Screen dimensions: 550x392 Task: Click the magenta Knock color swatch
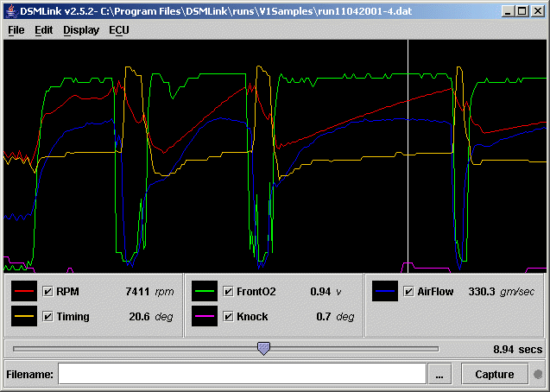pyautogui.click(x=205, y=317)
